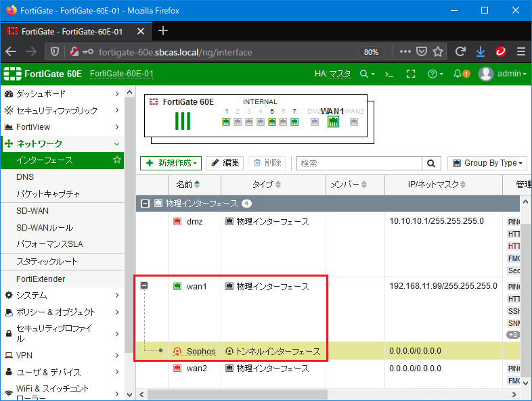
Task: Click the Trend Micro extension icon
Action: coord(500,52)
